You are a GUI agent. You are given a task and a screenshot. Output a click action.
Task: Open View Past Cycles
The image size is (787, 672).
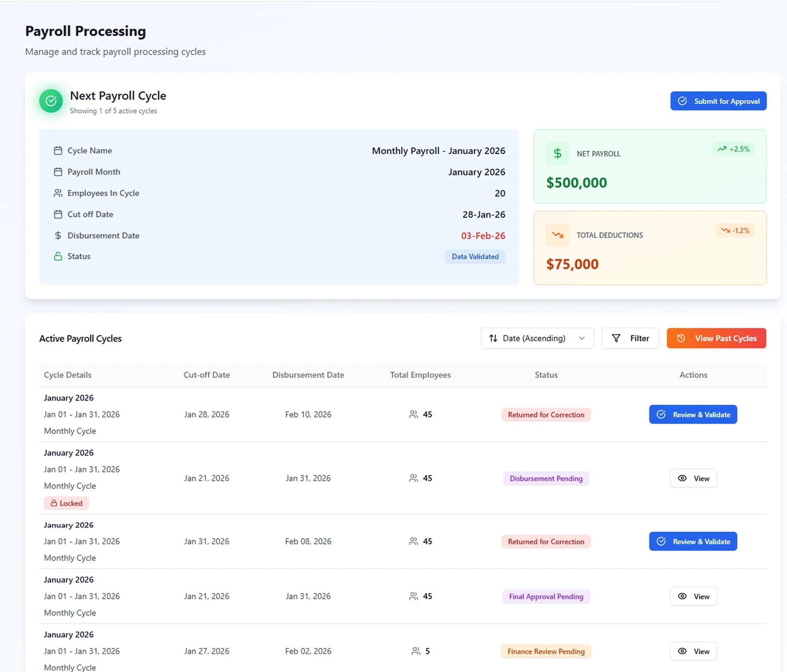pos(716,338)
